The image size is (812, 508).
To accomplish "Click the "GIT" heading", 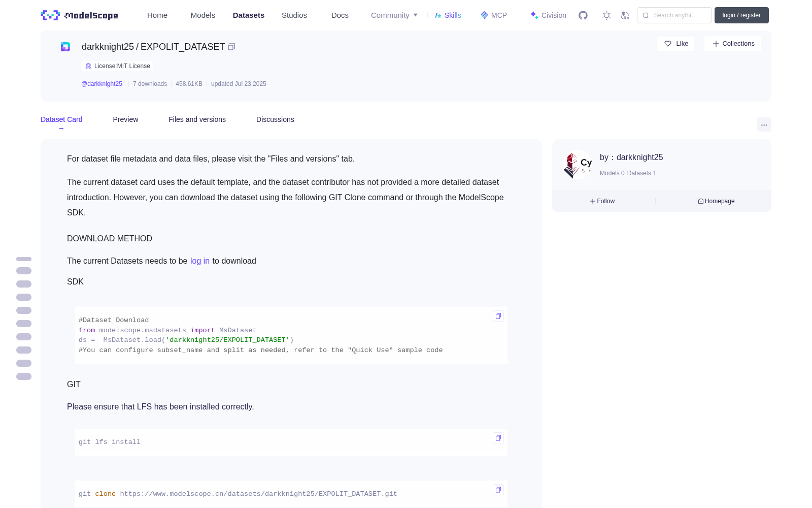I will coord(74,384).
